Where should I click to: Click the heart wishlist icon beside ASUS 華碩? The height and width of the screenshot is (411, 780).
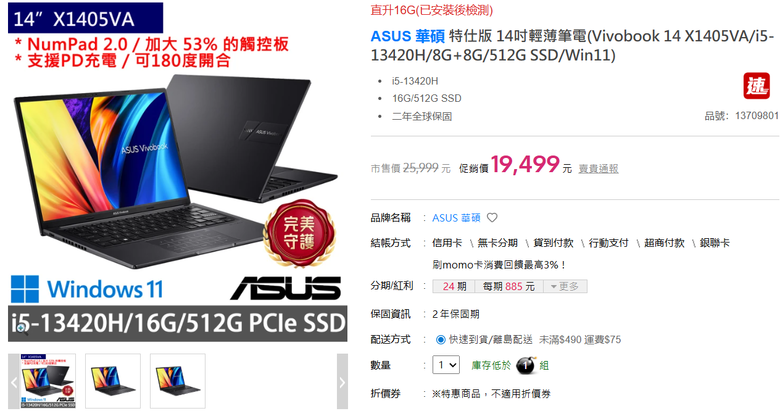pyautogui.click(x=492, y=217)
